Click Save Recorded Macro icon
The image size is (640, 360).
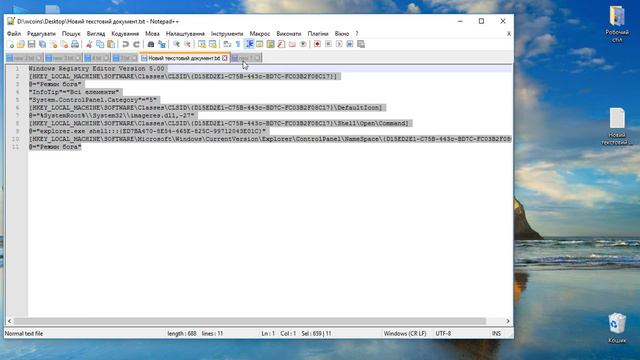[x=361, y=44]
